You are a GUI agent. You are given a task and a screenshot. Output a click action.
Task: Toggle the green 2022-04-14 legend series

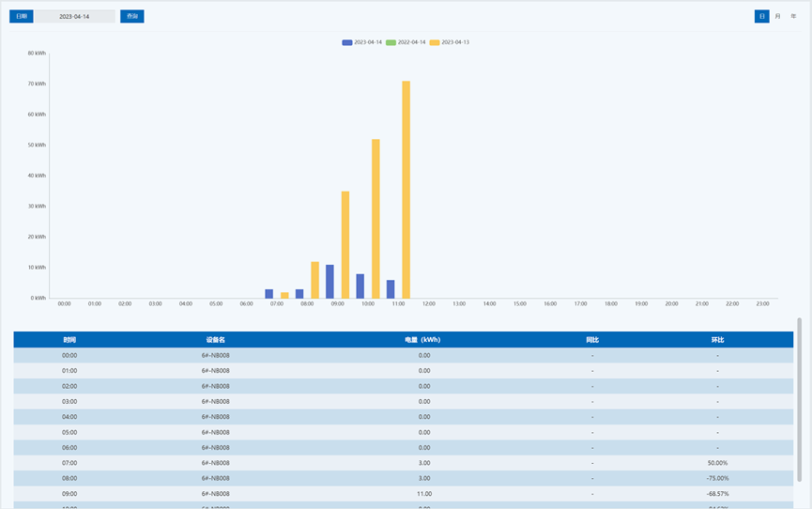406,42
